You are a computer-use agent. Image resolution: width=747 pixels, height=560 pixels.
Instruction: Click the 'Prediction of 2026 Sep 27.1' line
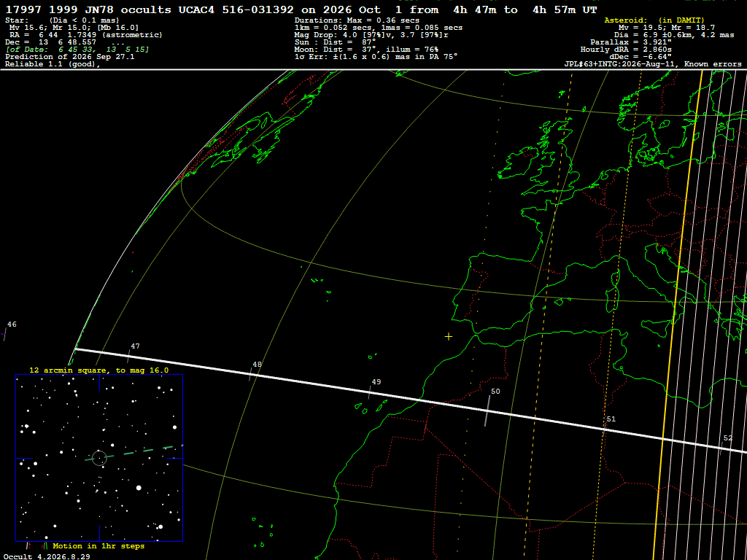tap(69, 57)
